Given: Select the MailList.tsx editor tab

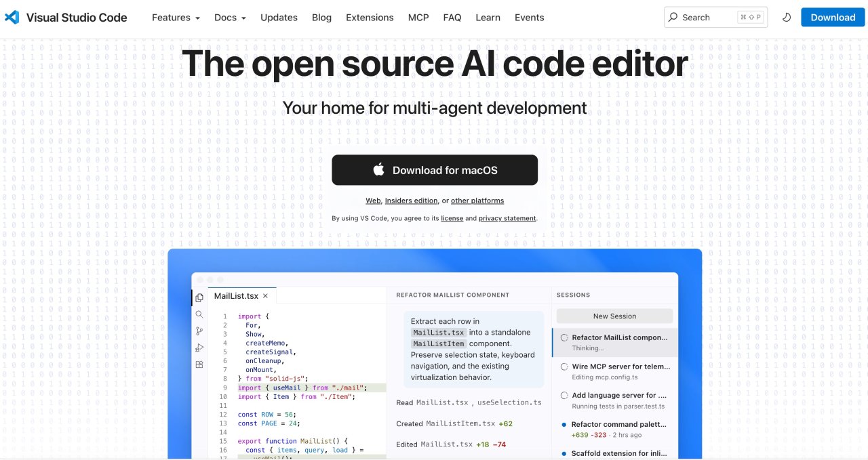Looking at the screenshot, I should tap(241, 296).
